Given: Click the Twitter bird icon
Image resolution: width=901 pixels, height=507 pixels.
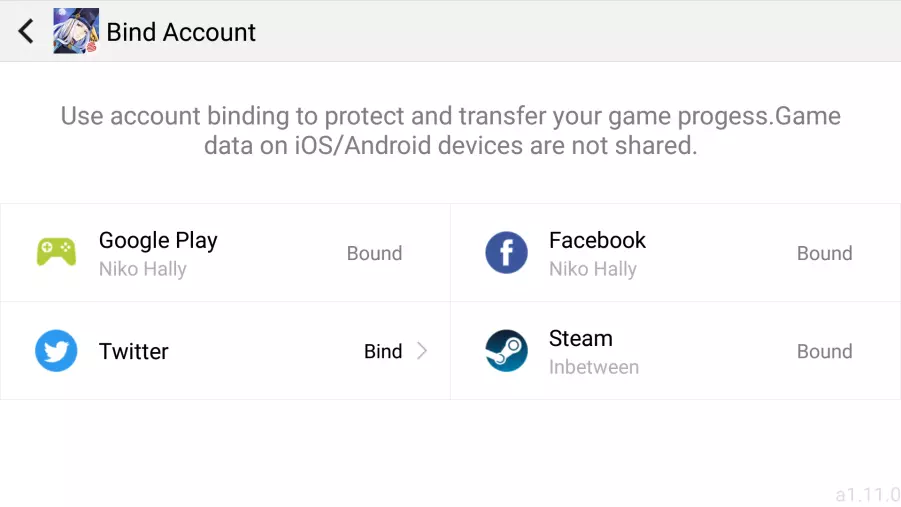Looking at the screenshot, I should click(56, 351).
